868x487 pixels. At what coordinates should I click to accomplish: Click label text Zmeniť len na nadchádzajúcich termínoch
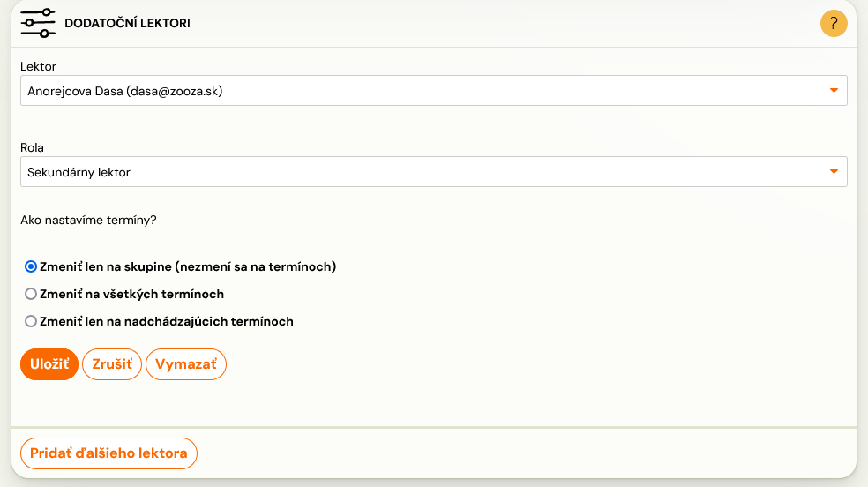click(167, 321)
